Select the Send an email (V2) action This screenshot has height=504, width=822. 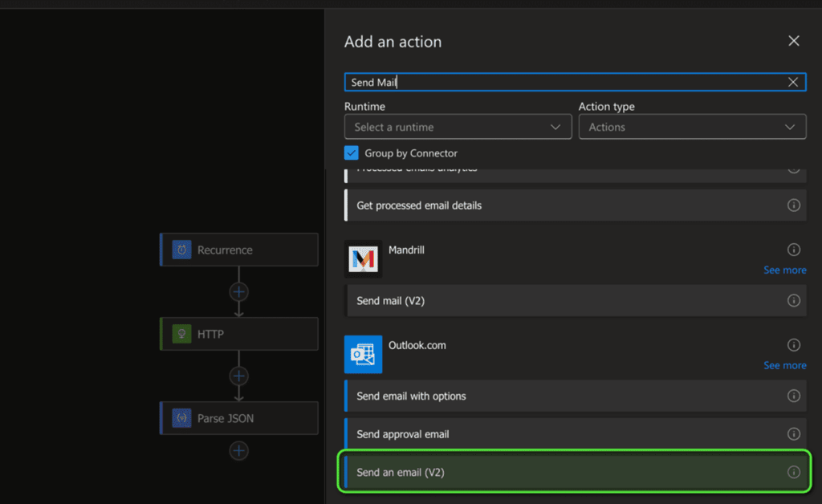tap(562, 472)
